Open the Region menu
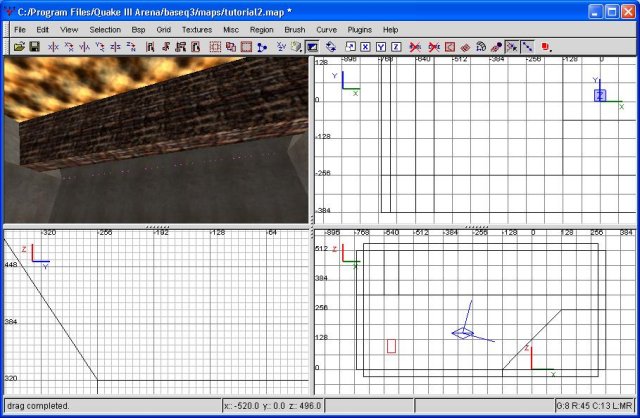 pos(261,29)
